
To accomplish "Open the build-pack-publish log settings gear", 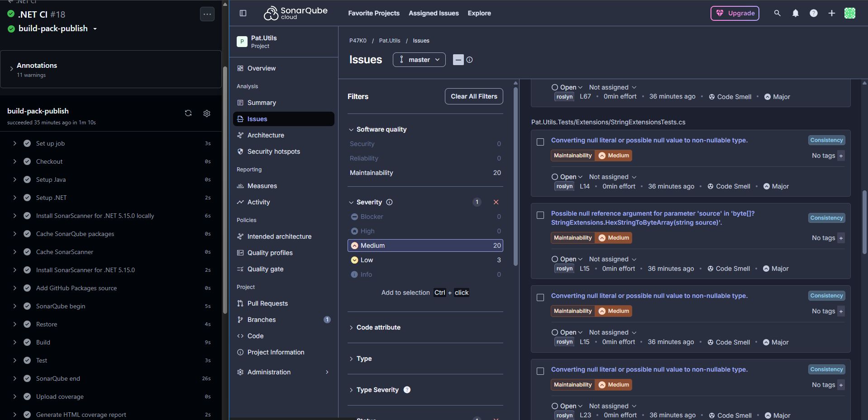I will tap(207, 113).
